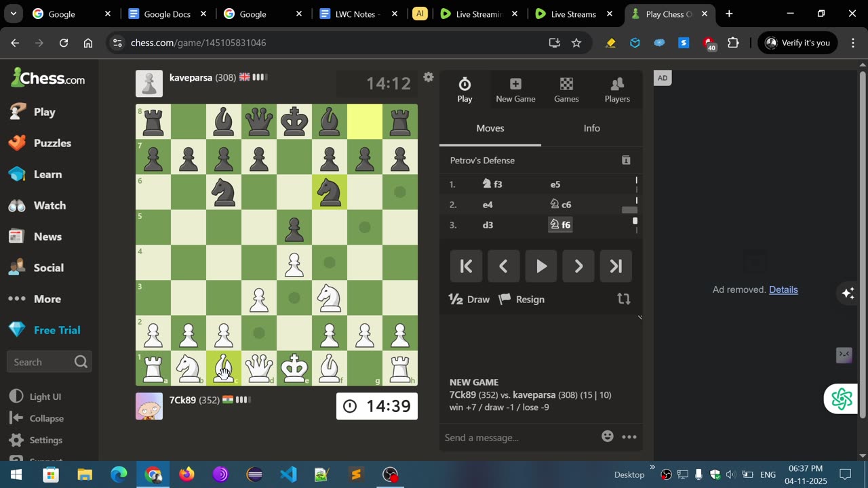
Task: Select black's move e5 in the move list
Action: coord(555,184)
